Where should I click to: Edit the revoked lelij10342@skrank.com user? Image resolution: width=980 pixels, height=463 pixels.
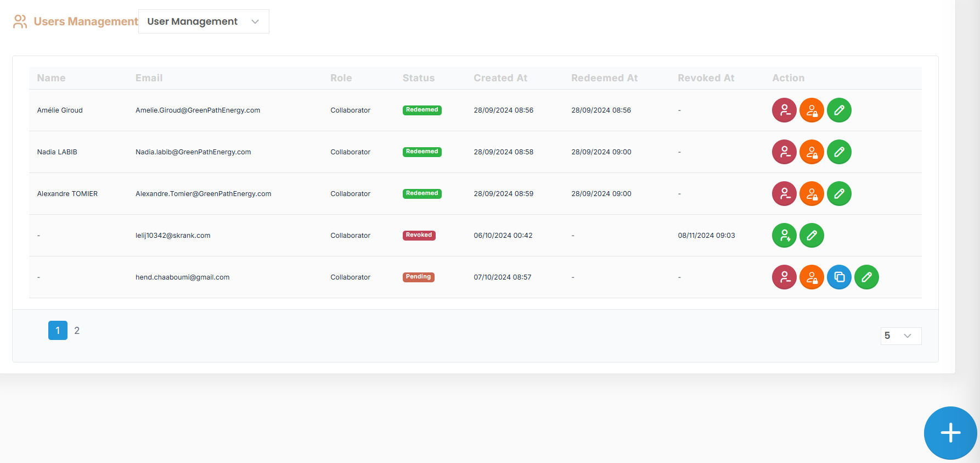tap(812, 236)
